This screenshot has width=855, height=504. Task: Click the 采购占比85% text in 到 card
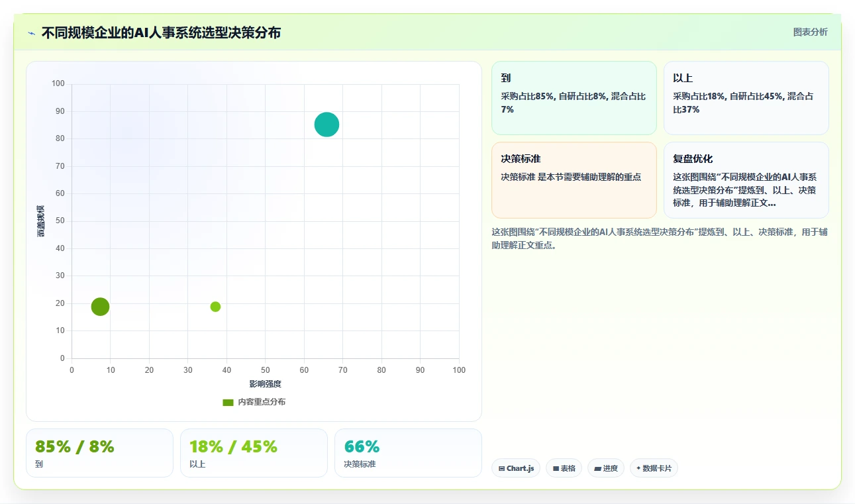[x=527, y=96]
